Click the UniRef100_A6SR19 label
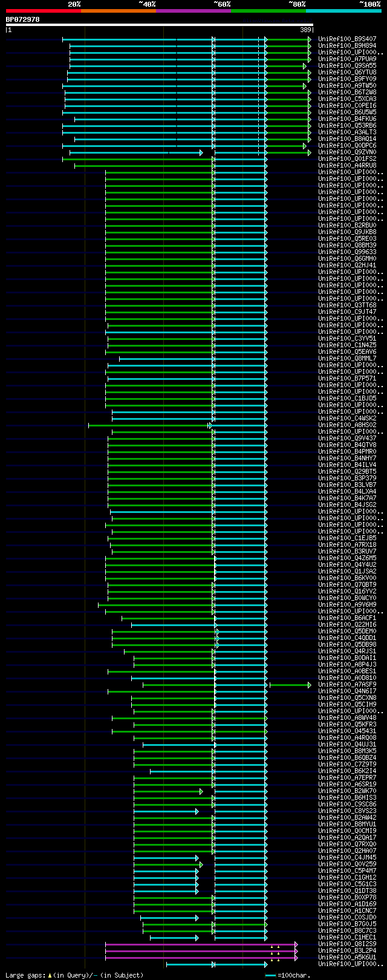The image size is (387, 980). (x=347, y=784)
